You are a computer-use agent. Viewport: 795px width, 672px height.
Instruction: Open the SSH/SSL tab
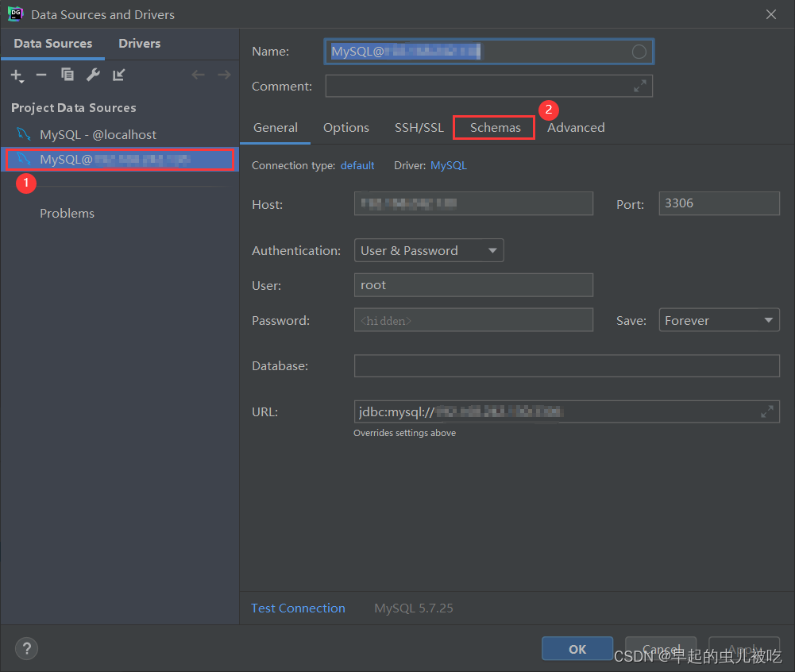[x=419, y=127]
